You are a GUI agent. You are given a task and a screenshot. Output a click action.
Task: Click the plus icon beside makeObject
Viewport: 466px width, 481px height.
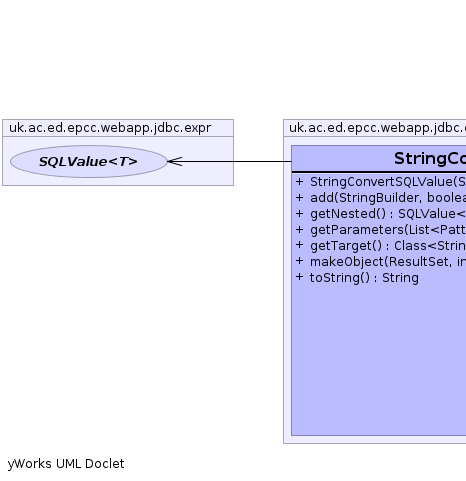point(299,261)
